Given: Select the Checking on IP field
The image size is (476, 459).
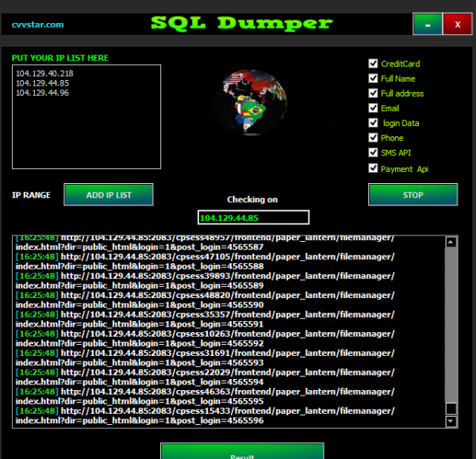Looking at the screenshot, I should [253, 217].
